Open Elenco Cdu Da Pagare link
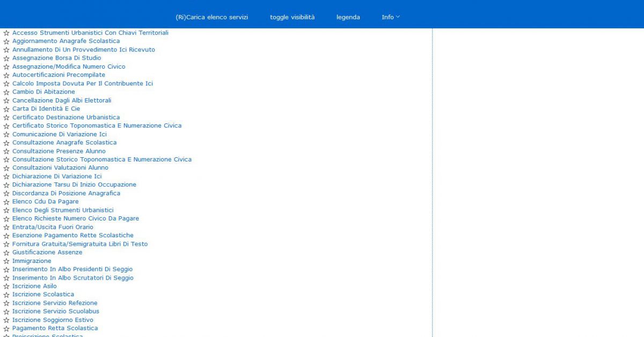 [x=46, y=201]
